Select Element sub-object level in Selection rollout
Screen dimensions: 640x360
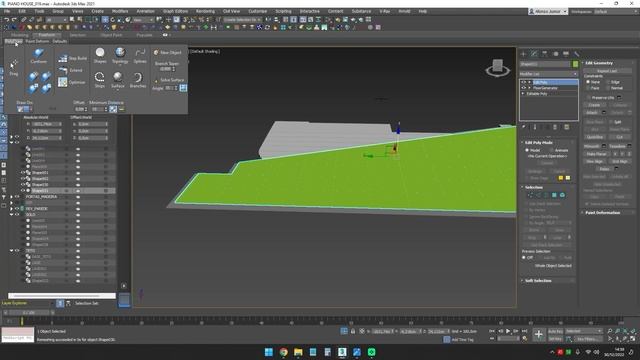562,195
